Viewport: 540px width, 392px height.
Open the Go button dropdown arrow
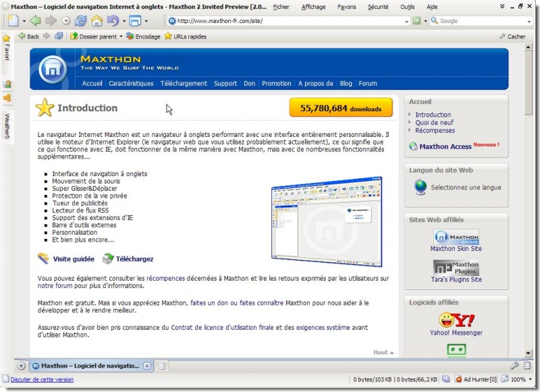click(x=425, y=22)
